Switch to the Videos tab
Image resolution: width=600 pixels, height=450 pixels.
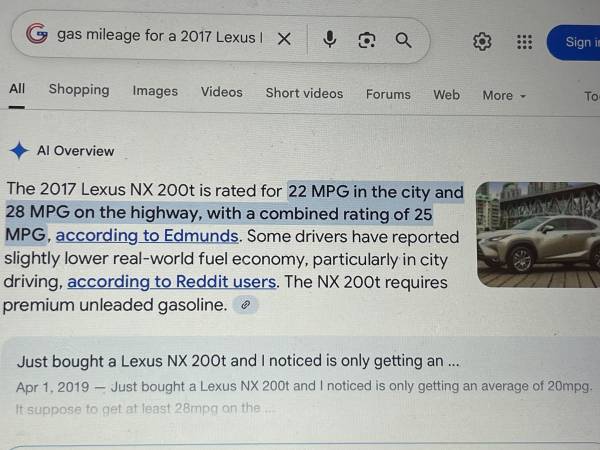click(222, 92)
